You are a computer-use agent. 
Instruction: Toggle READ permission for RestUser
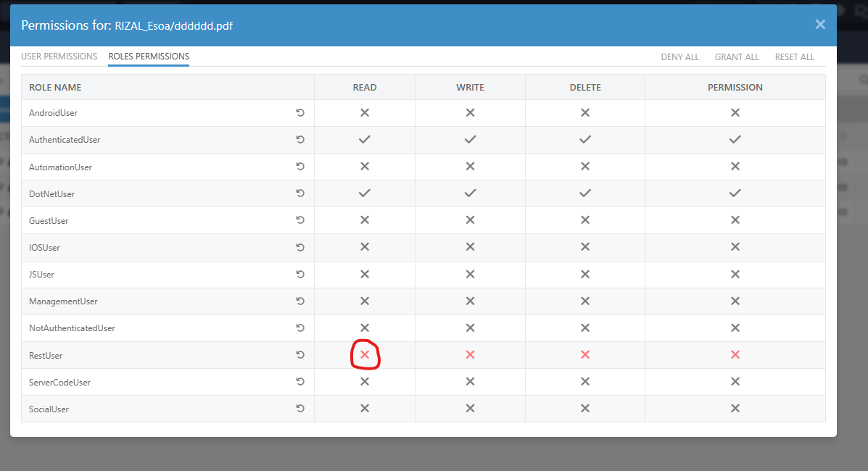[365, 355]
